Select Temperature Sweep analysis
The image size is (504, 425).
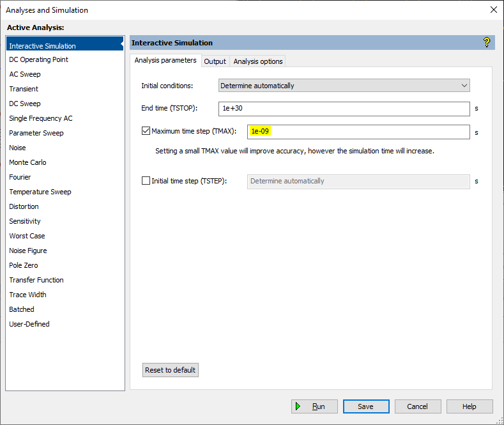pos(65,192)
